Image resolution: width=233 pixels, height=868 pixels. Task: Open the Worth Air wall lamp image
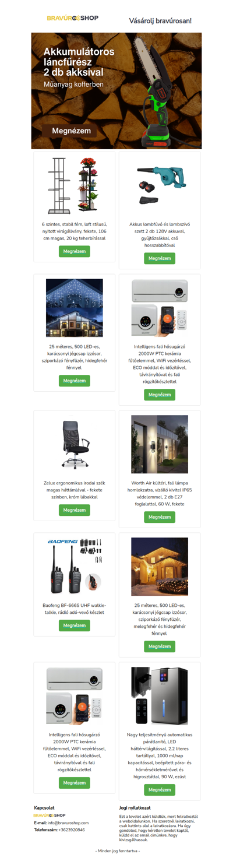(160, 444)
